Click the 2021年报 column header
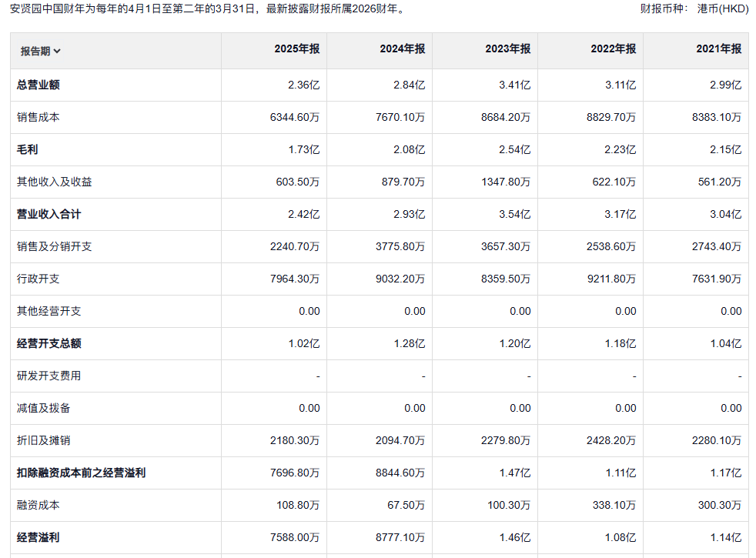Viewport: 756px width, 558px height. click(x=719, y=48)
